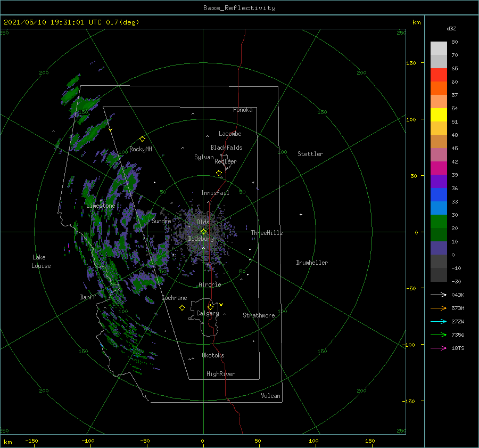Pick the dark green 20-10 dBZ swatch
The width and height of the screenshot is (479, 448).
[439, 235]
